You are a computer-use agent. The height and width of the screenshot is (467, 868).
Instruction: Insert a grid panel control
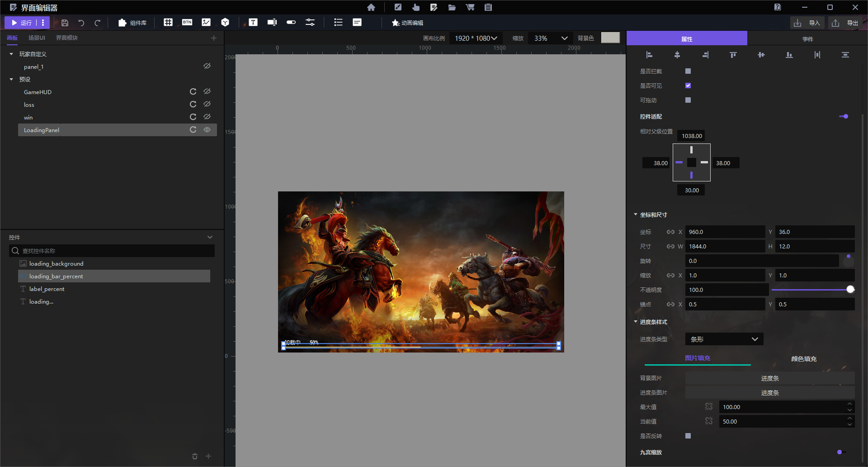[x=168, y=22]
